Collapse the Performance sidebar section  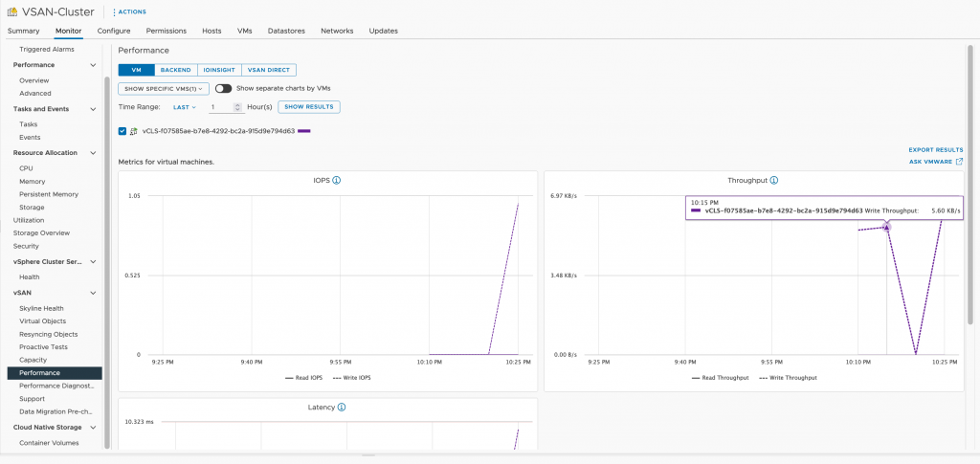pyautogui.click(x=93, y=65)
